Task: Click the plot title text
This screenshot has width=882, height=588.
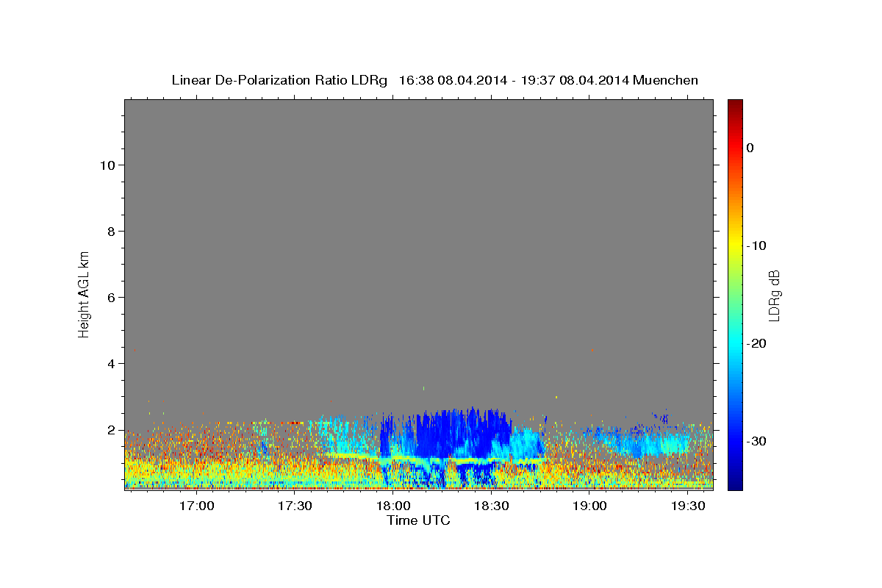Action: point(434,80)
